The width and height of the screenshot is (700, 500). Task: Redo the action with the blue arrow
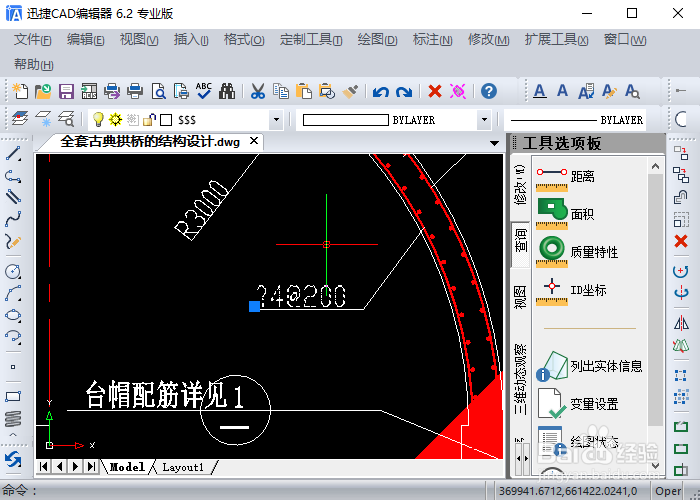(x=404, y=92)
